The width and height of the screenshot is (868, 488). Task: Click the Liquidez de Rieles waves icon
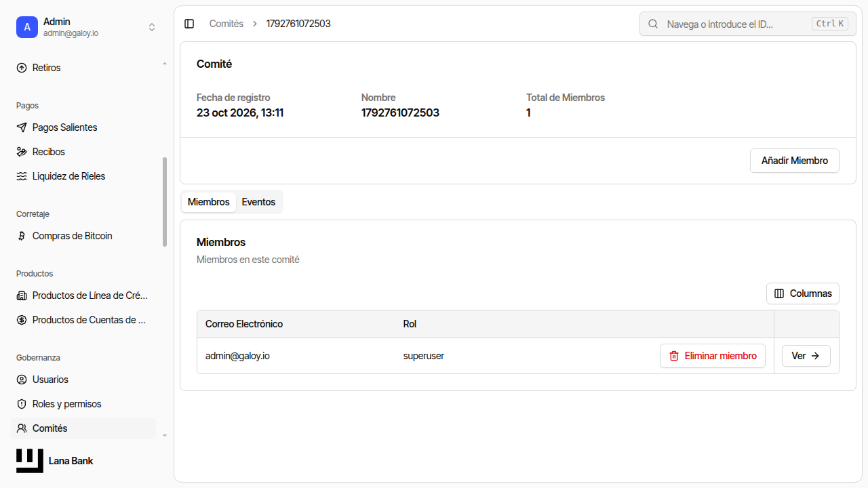[22, 176]
